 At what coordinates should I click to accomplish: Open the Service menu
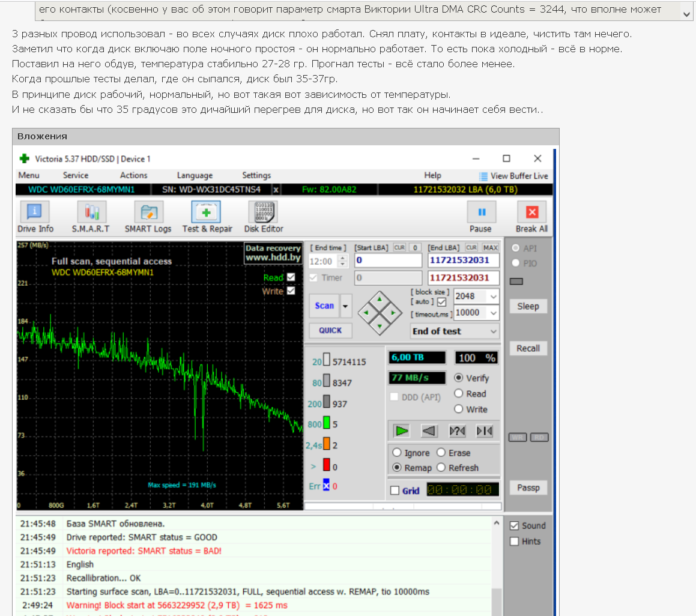[x=76, y=175]
